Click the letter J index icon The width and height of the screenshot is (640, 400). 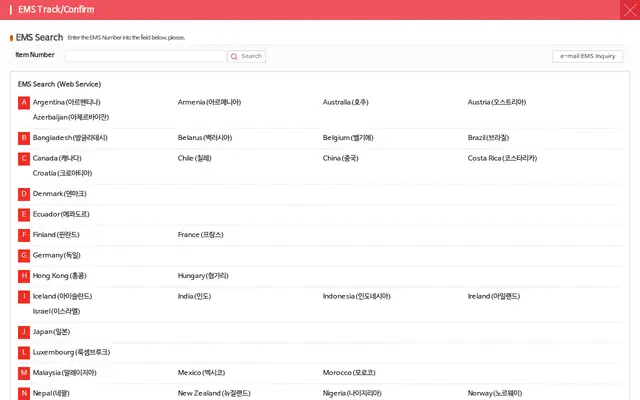pyautogui.click(x=24, y=332)
